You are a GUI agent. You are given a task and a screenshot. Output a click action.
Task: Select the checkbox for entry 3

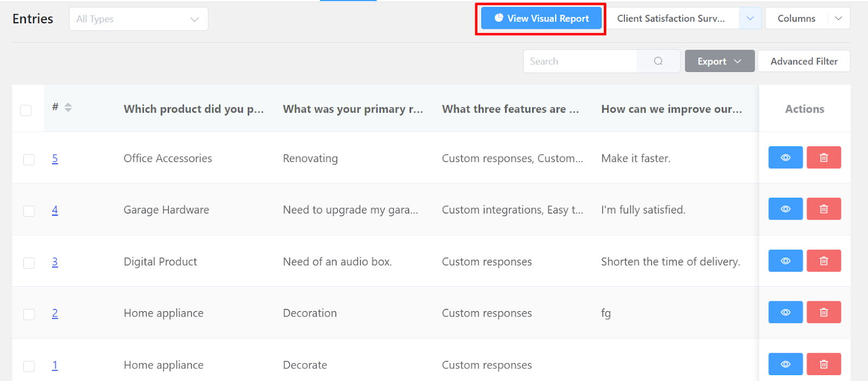tap(29, 263)
